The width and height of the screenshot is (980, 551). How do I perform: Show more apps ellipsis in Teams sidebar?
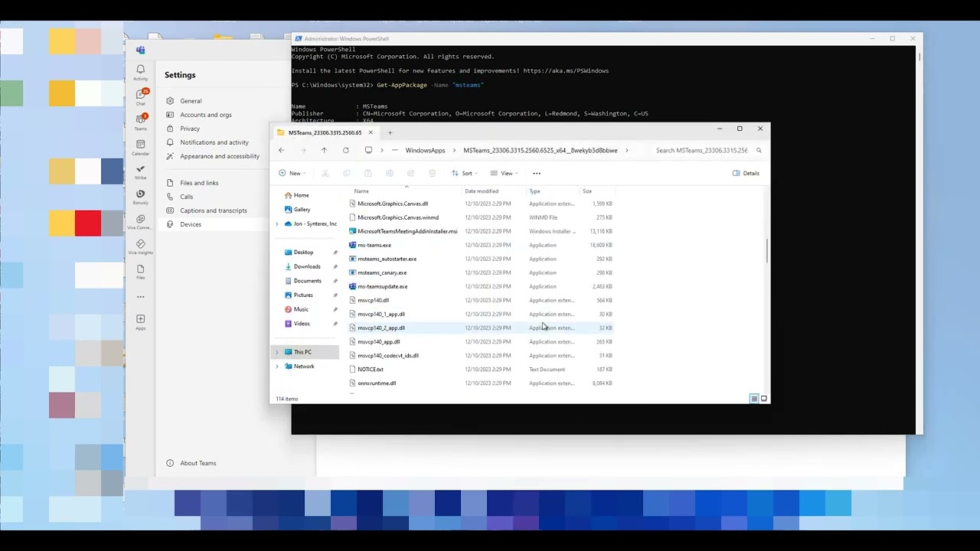[140, 297]
